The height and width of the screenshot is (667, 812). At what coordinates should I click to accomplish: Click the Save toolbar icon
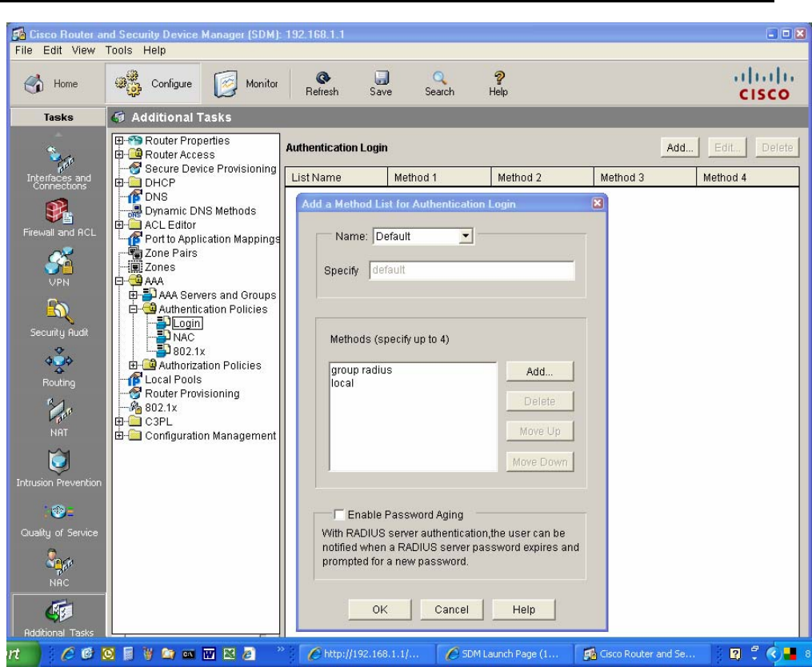coord(381,84)
